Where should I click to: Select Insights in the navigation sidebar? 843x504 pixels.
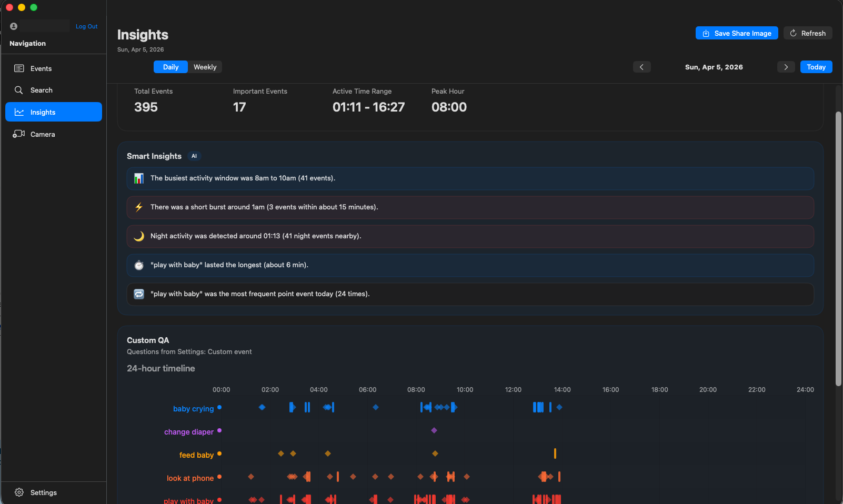(54, 112)
